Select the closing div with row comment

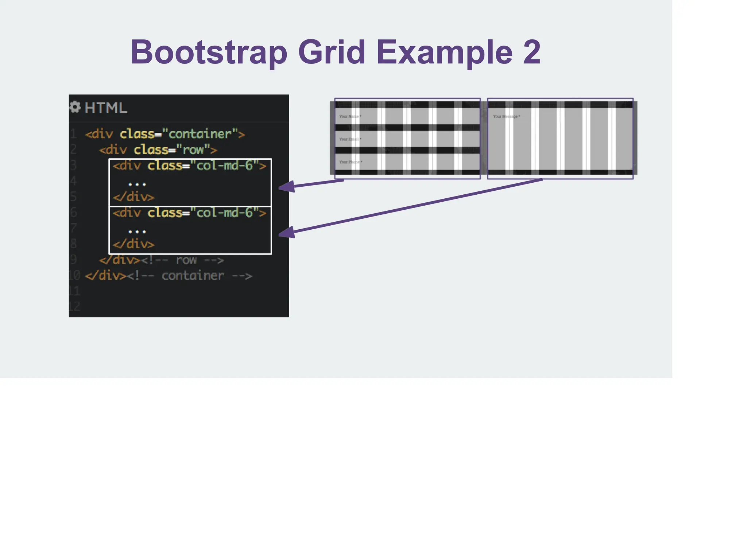click(162, 260)
